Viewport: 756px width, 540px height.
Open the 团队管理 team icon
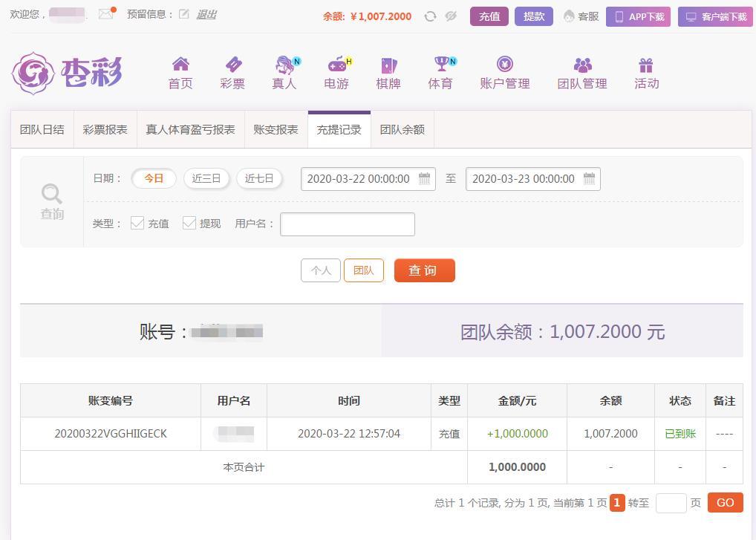(x=582, y=65)
